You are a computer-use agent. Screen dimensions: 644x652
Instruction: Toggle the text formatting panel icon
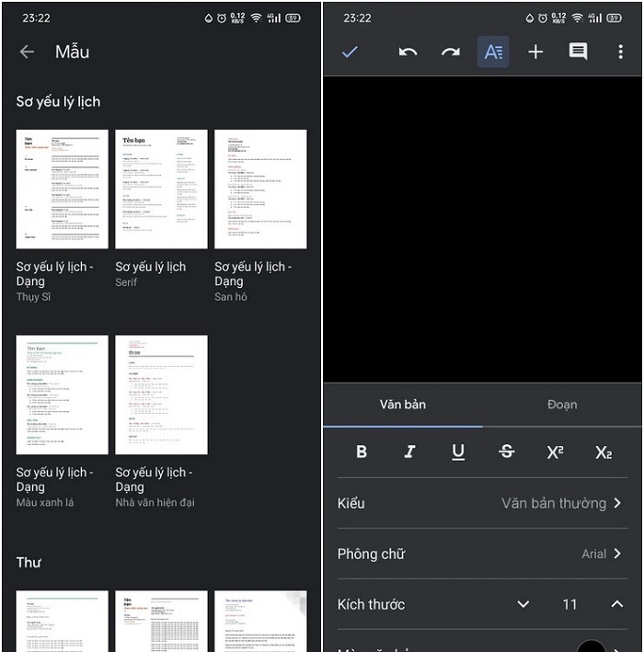coord(493,52)
